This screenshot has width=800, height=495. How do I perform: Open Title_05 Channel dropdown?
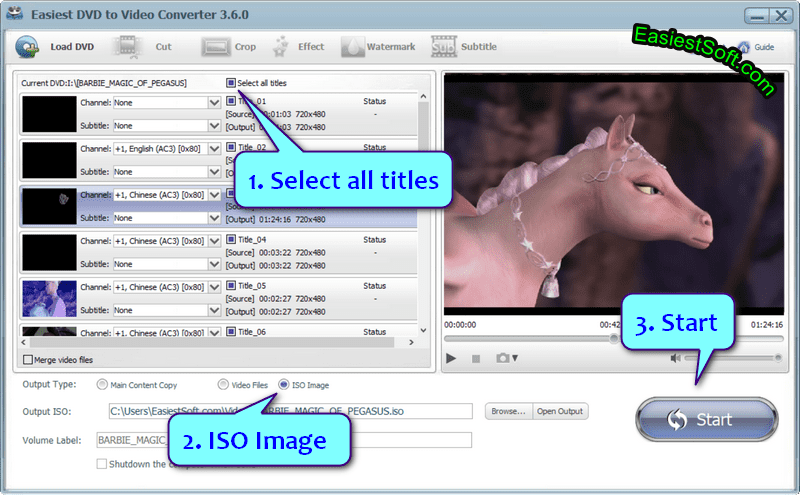214,287
